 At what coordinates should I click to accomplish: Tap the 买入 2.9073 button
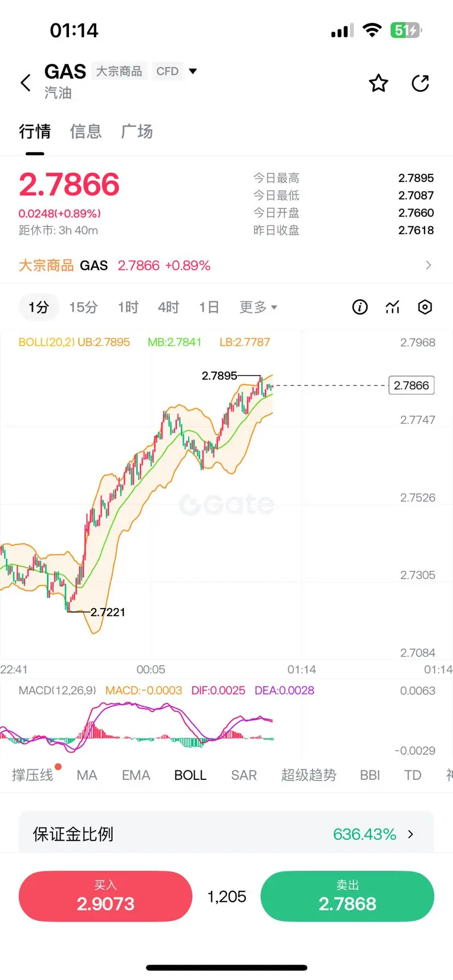(x=106, y=896)
